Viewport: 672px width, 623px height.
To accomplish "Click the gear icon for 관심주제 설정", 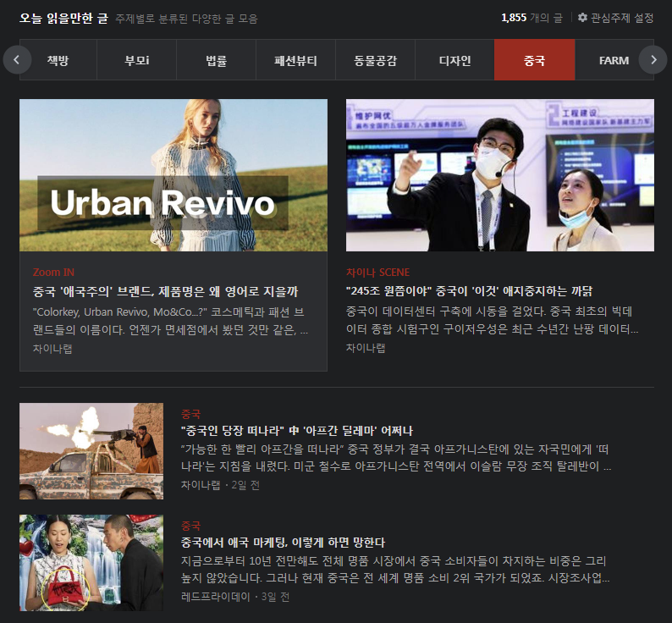I will point(582,18).
